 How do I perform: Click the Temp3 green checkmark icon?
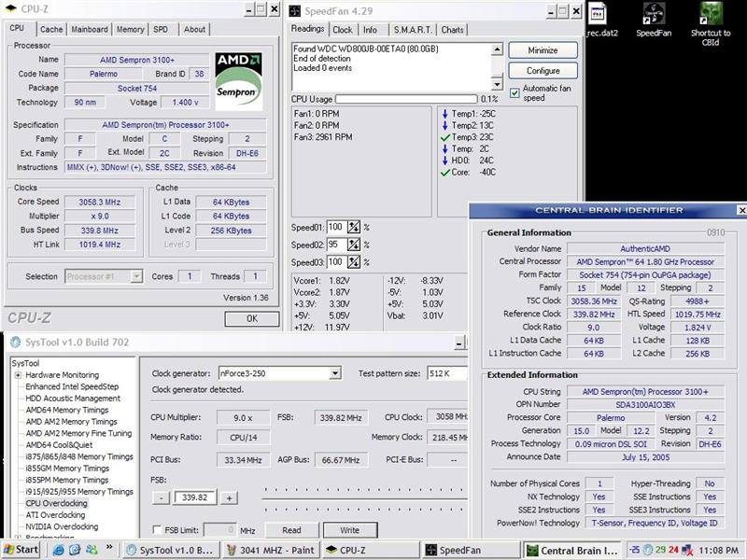coord(445,137)
